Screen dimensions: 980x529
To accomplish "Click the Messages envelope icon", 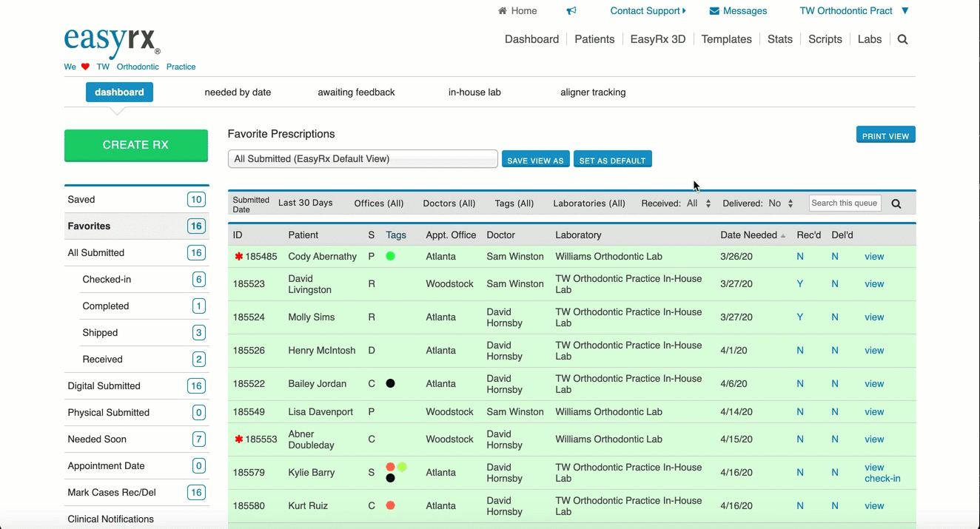I will [x=714, y=11].
